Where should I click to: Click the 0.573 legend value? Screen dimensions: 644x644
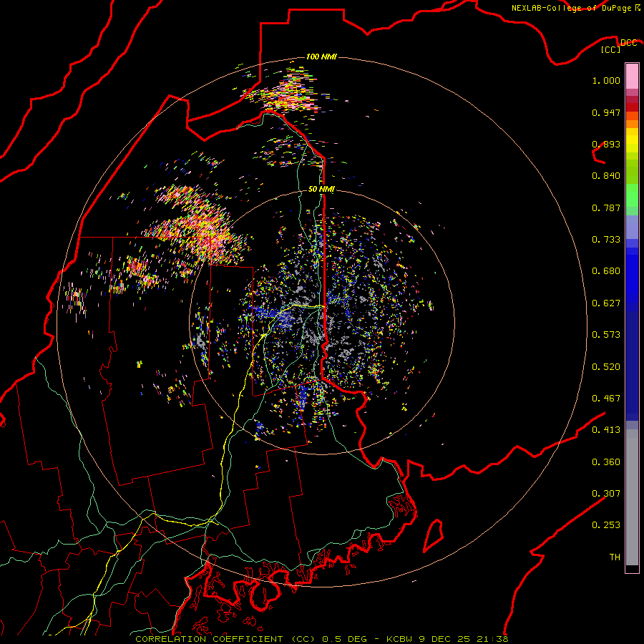click(606, 335)
